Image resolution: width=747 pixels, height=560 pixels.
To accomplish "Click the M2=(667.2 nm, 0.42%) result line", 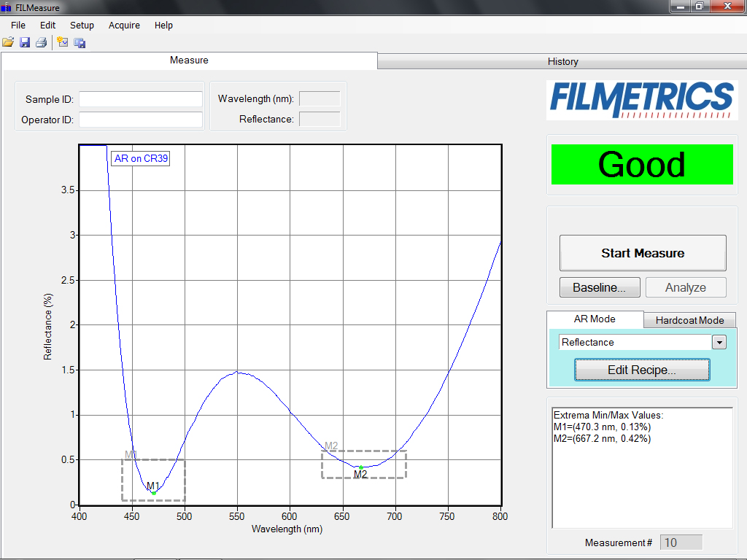I will 602,438.
